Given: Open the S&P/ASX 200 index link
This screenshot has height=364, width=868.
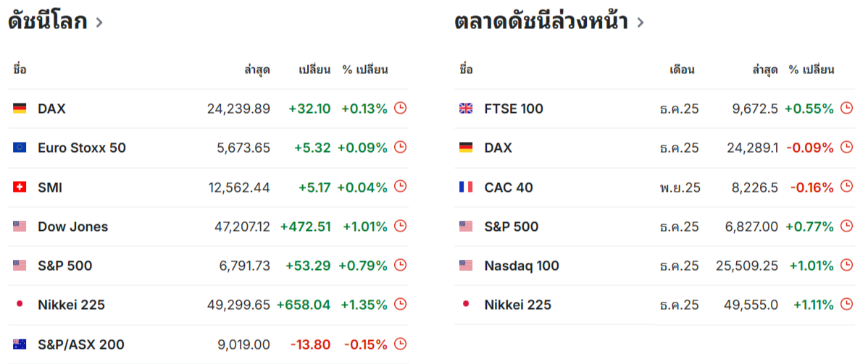Looking at the screenshot, I should pos(80,344).
